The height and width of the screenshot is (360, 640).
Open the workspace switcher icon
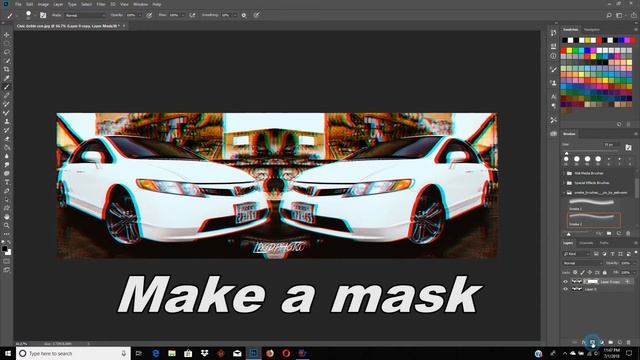[619, 15]
